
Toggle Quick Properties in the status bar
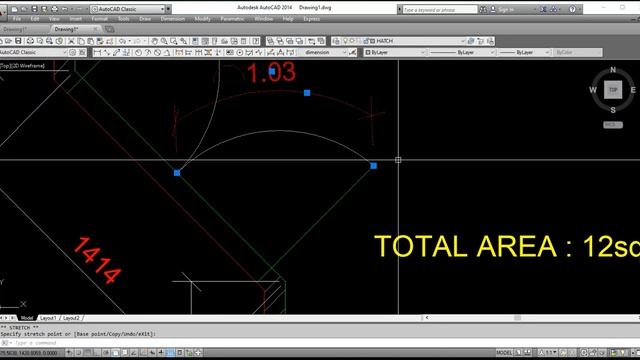coord(180,353)
